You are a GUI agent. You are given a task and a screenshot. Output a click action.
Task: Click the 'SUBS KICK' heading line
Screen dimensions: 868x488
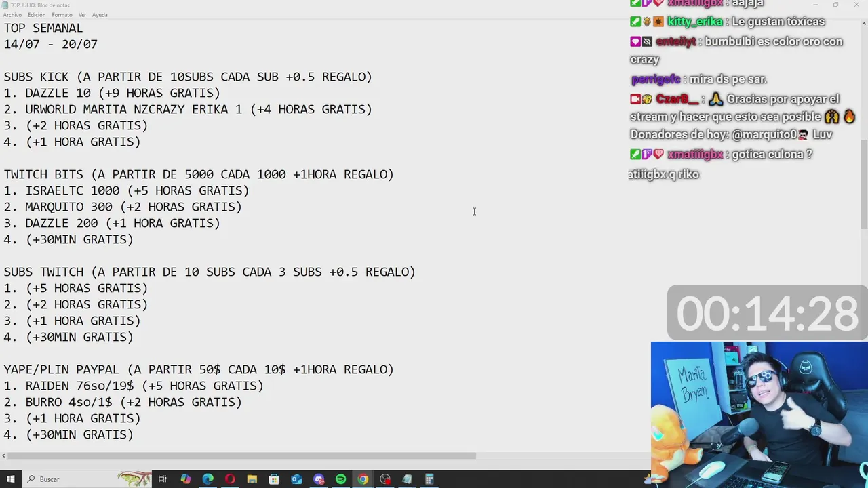click(188, 77)
